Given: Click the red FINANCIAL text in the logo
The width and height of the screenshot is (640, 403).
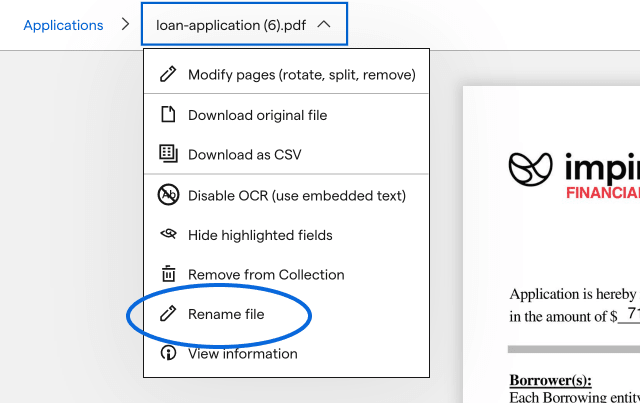Looking at the screenshot, I should point(603,192).
